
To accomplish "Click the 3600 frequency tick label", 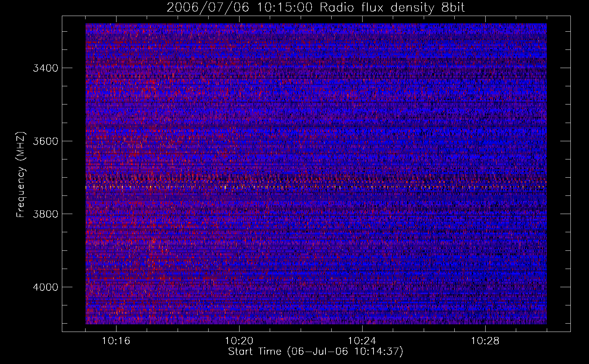I will coord(46,141).
